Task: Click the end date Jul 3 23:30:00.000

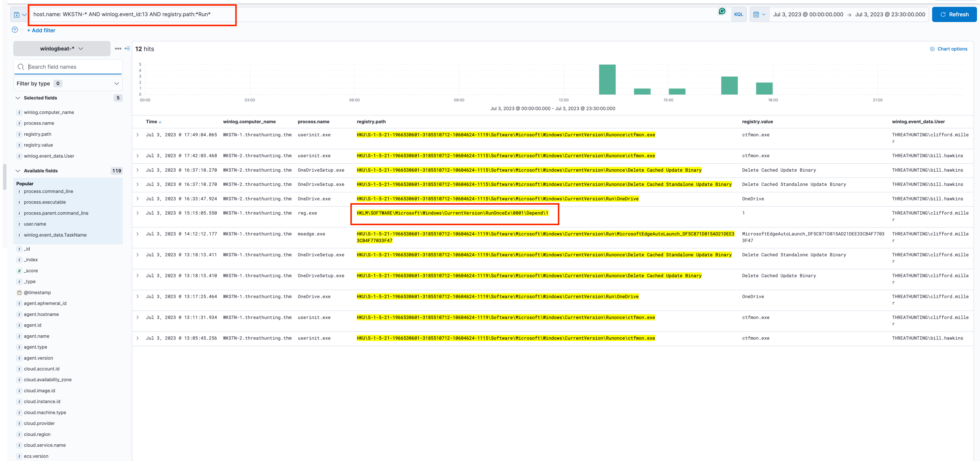Action: point(890,14)
